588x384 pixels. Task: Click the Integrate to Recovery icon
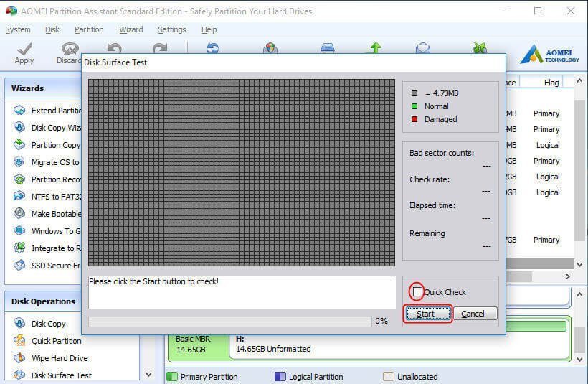click(x=19, y=248)
